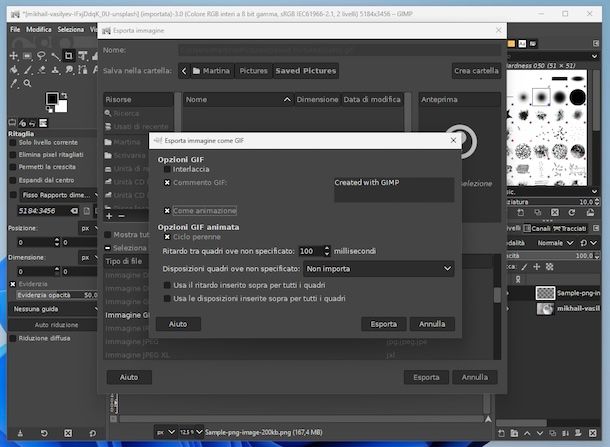Viewport: 610px width, 447px height.
Task: Select the Paths tool
Action: (82, 70)
